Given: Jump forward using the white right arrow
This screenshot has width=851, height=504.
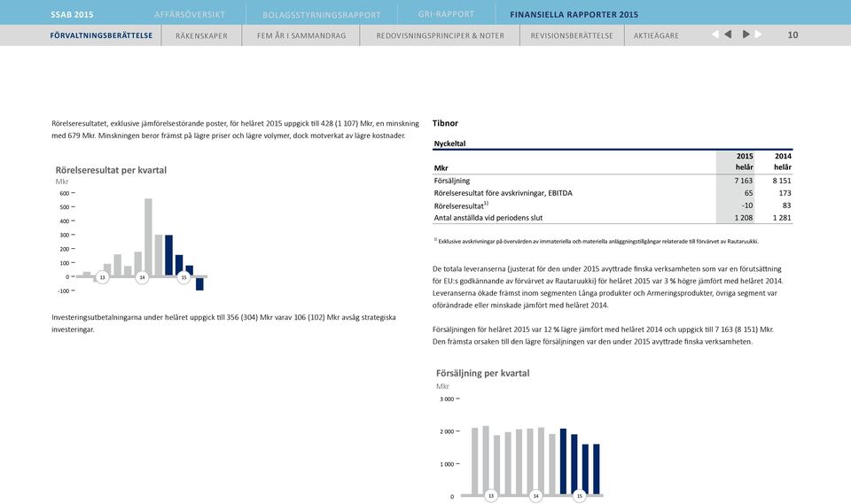Looking at the screenshot, I should coord(758,35).
